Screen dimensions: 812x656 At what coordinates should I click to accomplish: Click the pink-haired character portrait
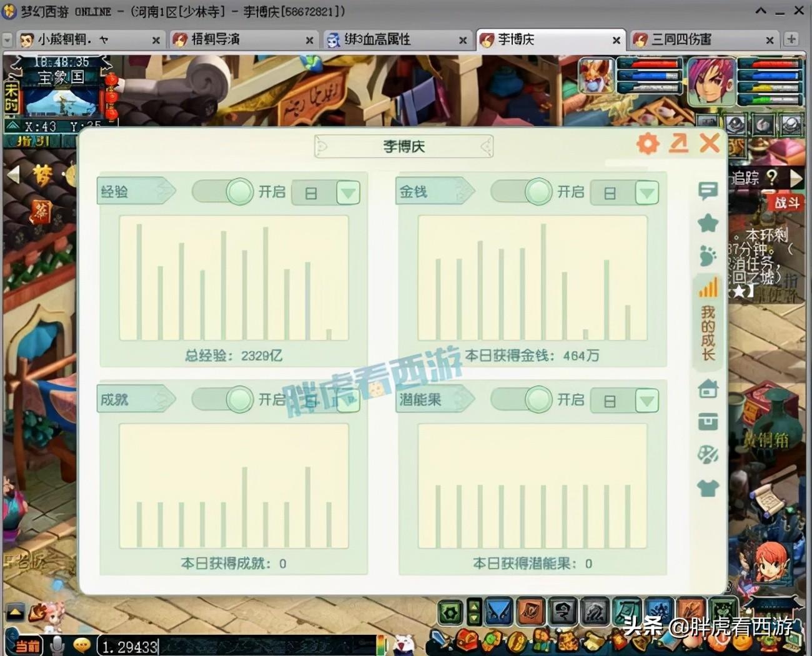point(711,81)
